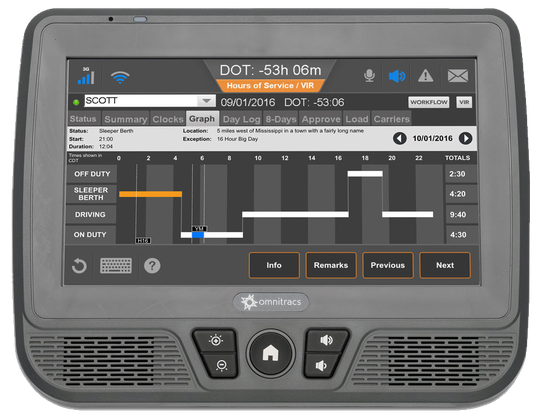This screenshot has width=540, height=420.
Task: Open the warning alert triangle icon
Action: [426, 76]
